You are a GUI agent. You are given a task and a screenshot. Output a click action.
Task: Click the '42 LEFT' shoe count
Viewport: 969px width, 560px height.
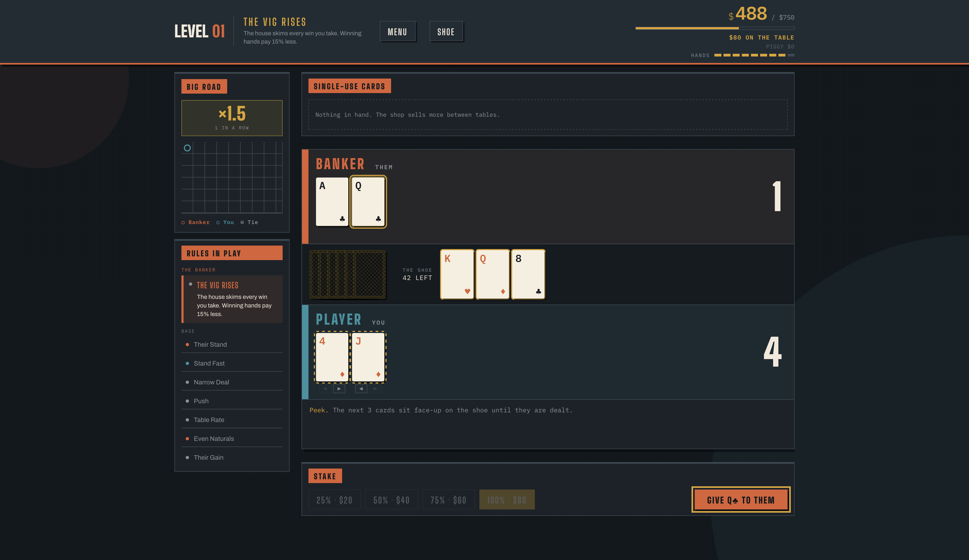417,278
